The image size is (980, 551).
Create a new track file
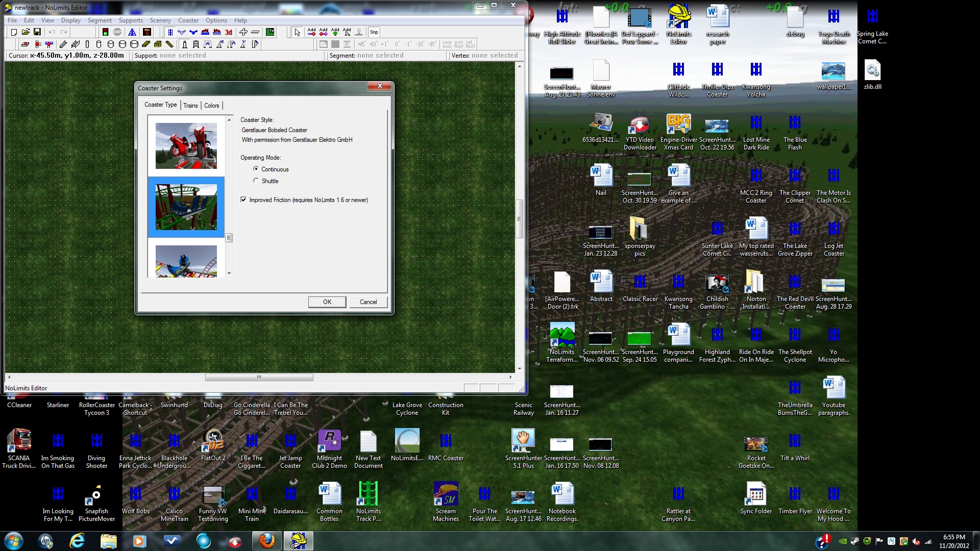14,32
